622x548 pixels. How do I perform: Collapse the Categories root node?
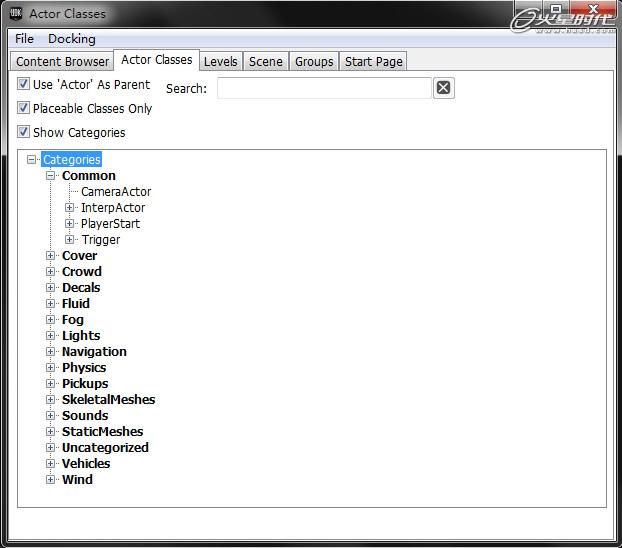[x=31, y=160]
